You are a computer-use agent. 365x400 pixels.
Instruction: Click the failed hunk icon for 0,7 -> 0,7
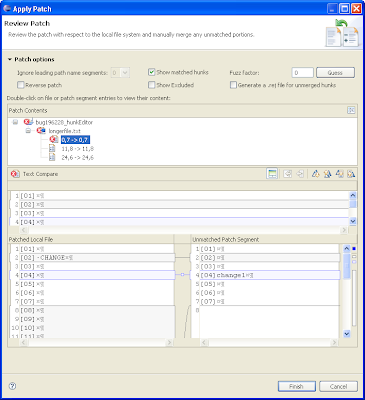coord(54,139)
